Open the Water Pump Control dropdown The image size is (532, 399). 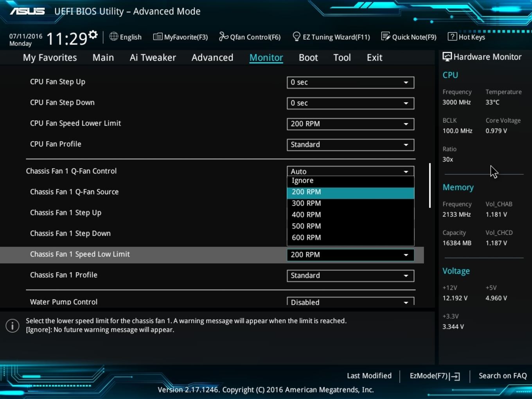pos(350,302)
